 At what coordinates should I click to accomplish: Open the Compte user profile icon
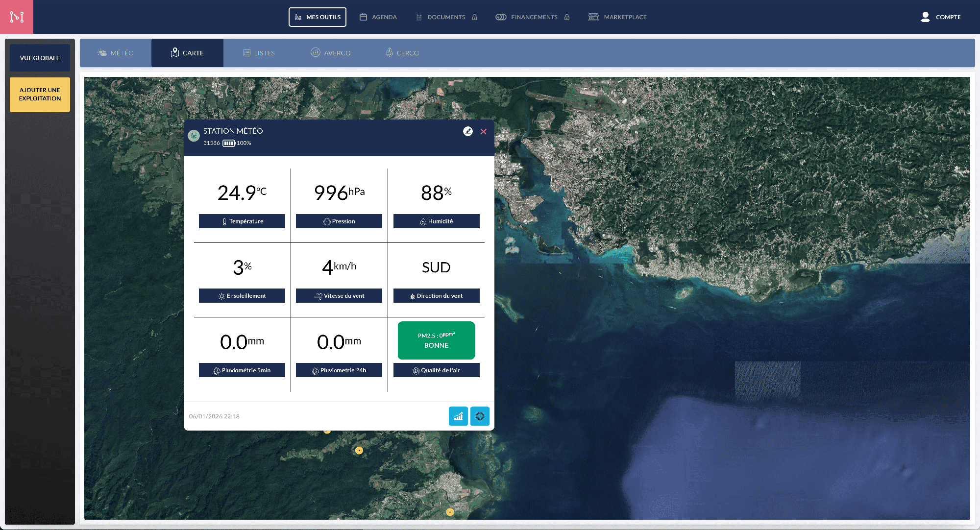pos(925,17)
